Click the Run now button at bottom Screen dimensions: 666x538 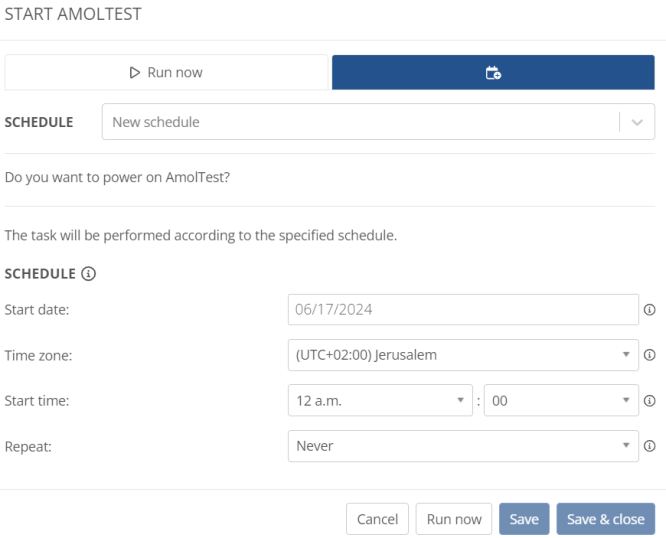(x=454, y=519)
